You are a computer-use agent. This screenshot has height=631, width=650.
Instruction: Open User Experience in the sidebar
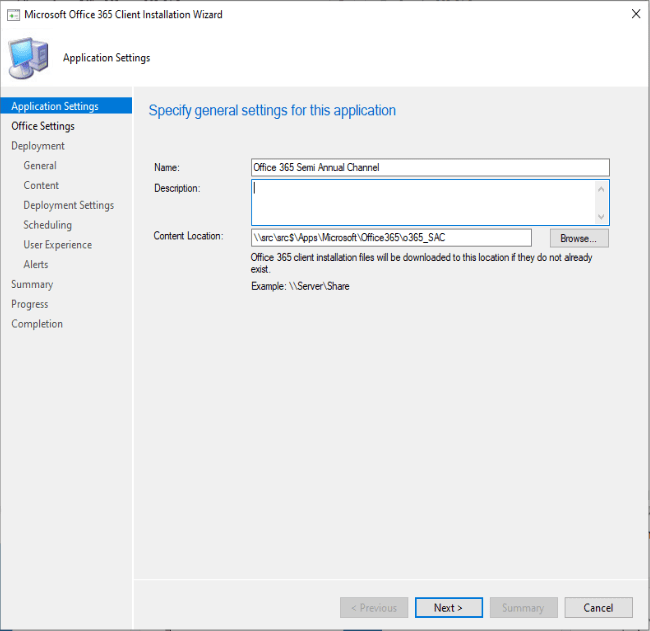pos(57,245)
